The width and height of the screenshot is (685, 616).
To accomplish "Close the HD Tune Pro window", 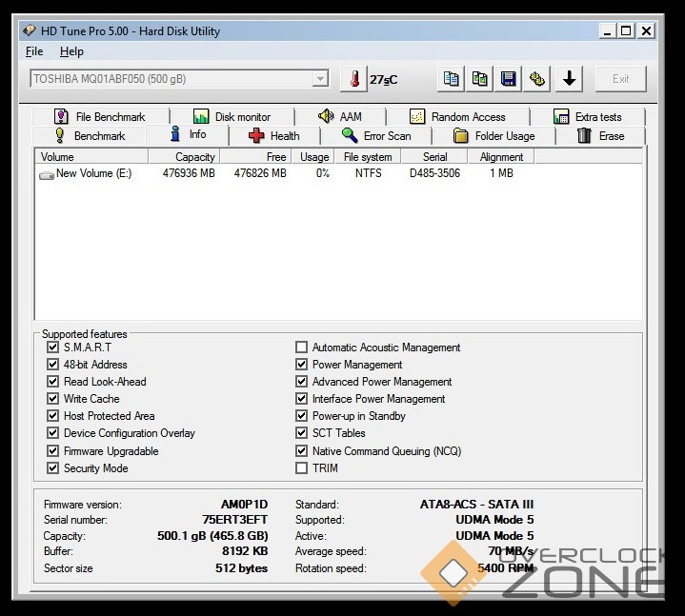I will click(x=646, y=31).
